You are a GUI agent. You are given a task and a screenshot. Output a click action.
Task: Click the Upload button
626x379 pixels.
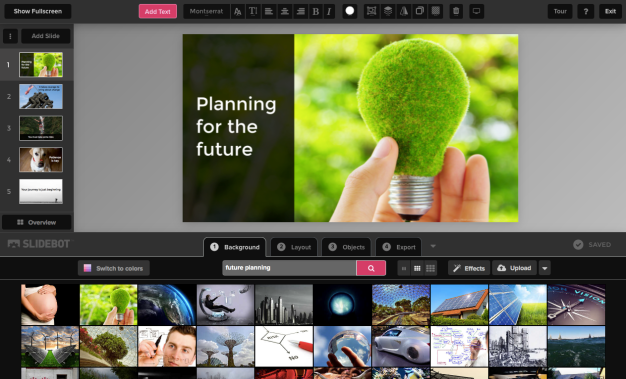coord(514,268)
